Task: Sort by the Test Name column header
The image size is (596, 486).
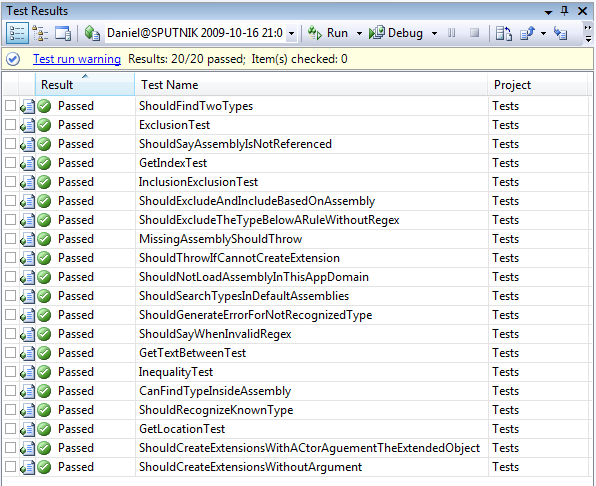Action: pos(311,84)
